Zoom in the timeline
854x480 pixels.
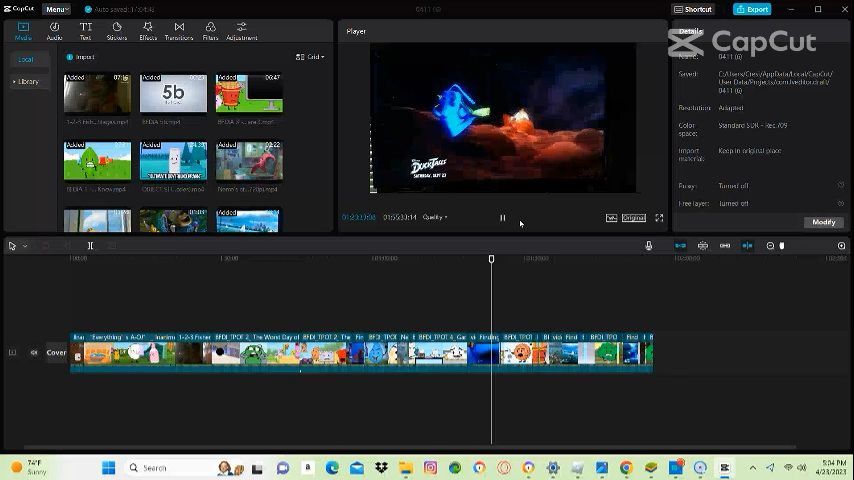coord(841,246)
